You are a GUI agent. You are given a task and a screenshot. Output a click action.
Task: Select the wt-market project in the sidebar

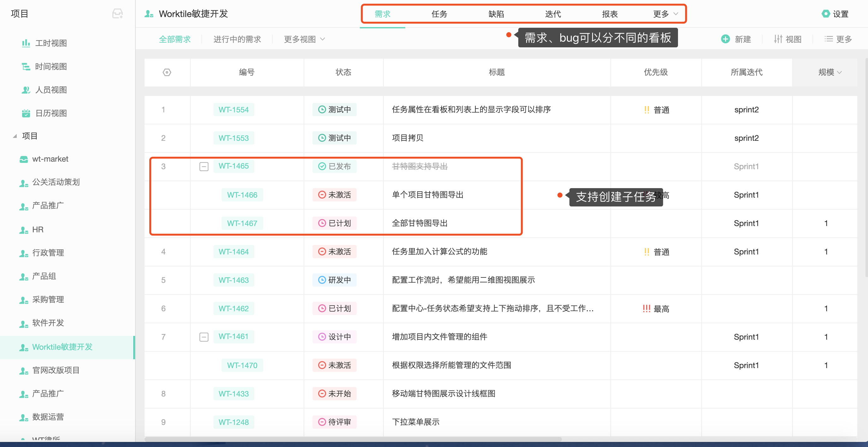pos(50,159)
